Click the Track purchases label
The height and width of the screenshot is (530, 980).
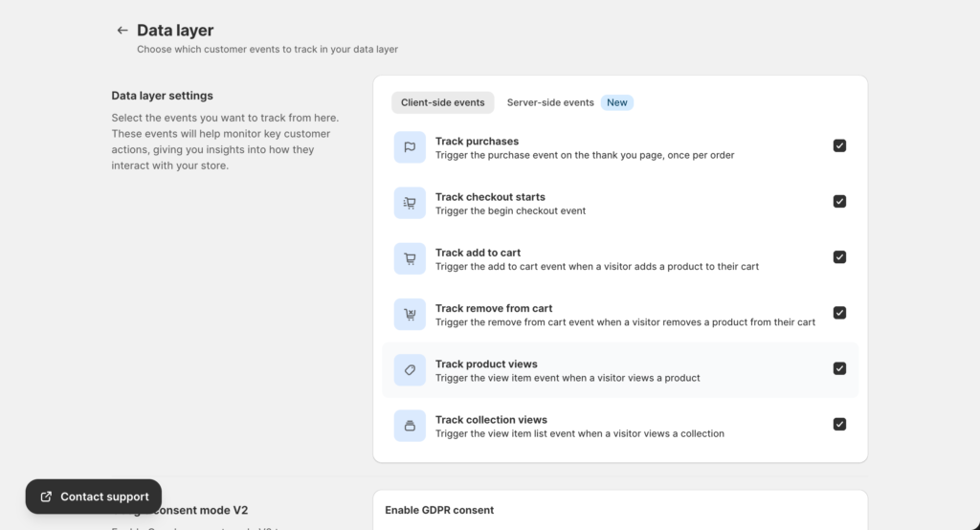[x=477, y=142]
